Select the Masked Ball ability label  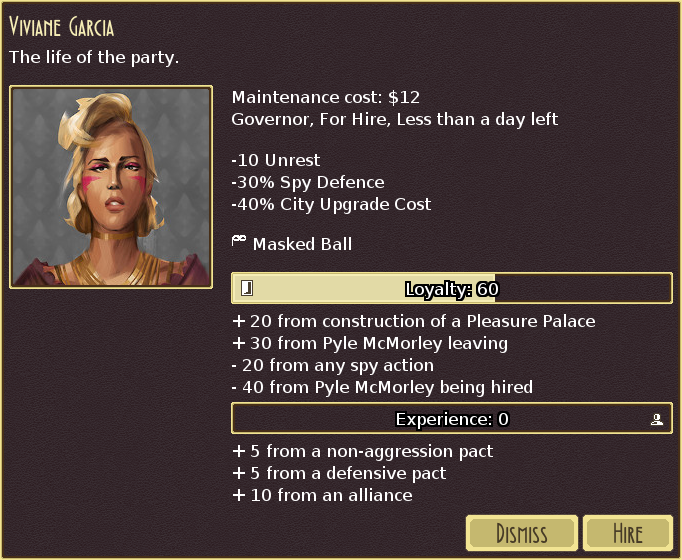[302, 244]
